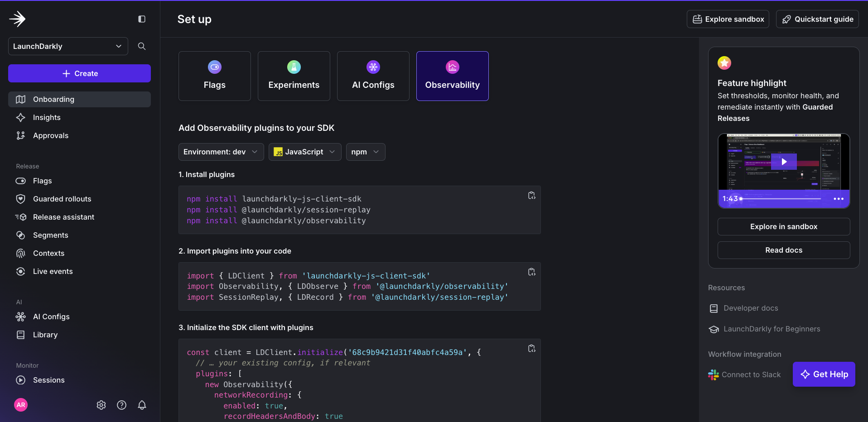This screenshot has width=868, height=422.
Task: Open the Environment: dev dropdown
Action: (x=221, y=152)
